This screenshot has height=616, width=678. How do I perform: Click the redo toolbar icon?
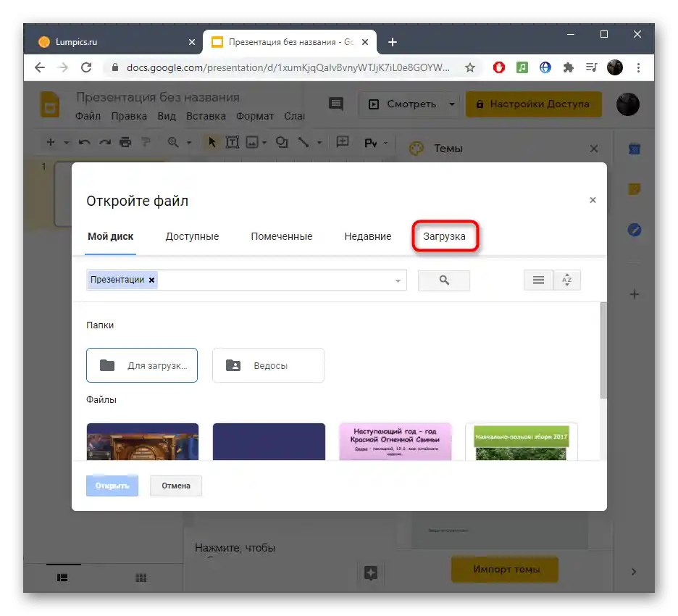point(105,142)
